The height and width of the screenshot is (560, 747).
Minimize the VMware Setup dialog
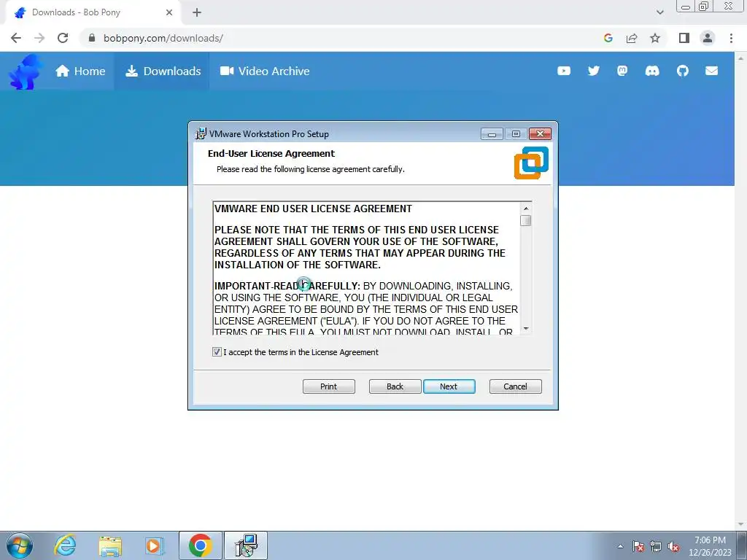(x=492, y=134)
